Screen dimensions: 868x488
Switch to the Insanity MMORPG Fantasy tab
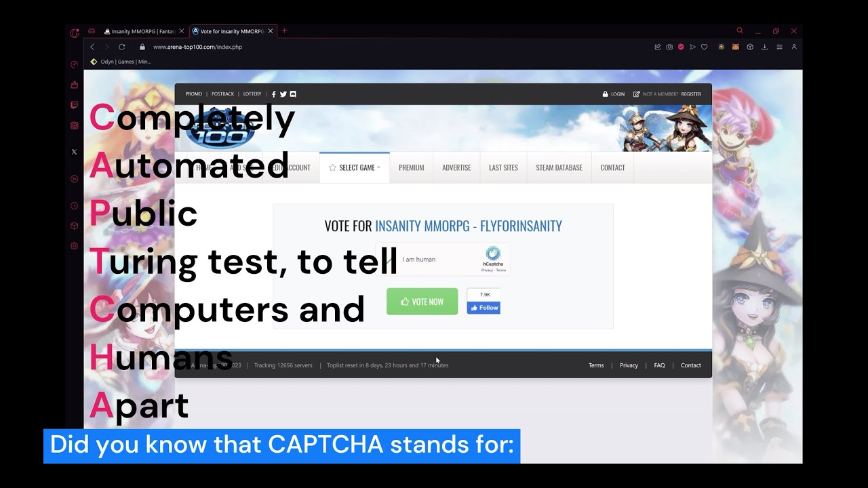tap(140, 31)
